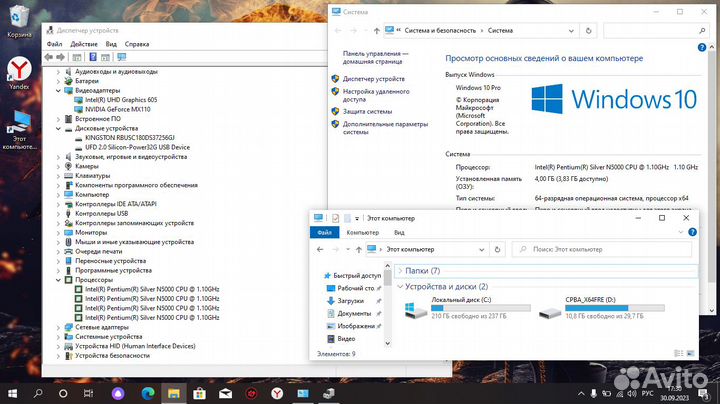Click the Explorer ribbon help icon

(x=692, y=232)
